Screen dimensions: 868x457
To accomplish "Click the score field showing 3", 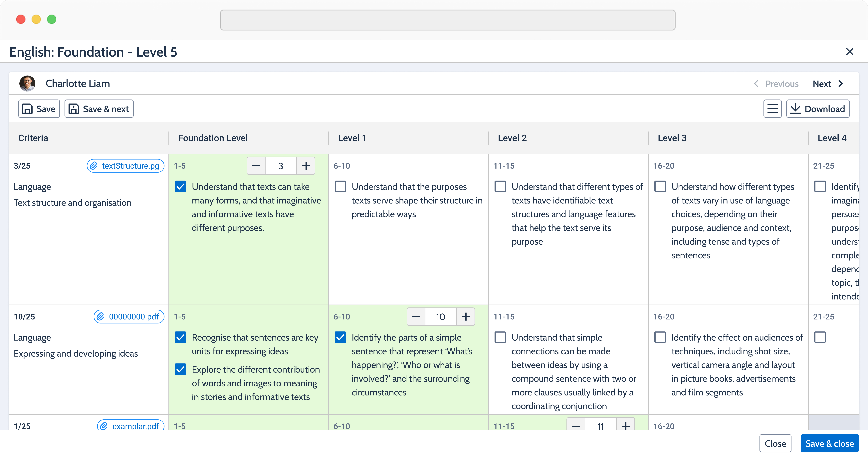I will 281,166.
